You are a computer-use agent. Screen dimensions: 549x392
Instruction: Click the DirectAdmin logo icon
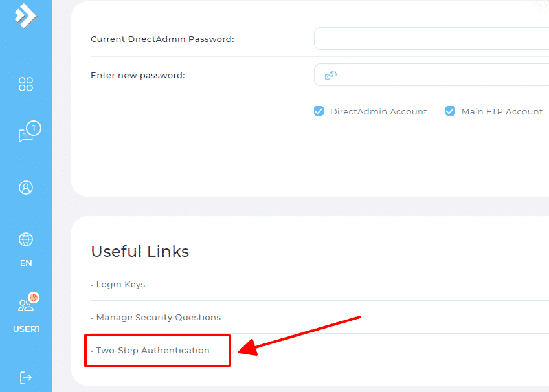(x=25, y=15)
